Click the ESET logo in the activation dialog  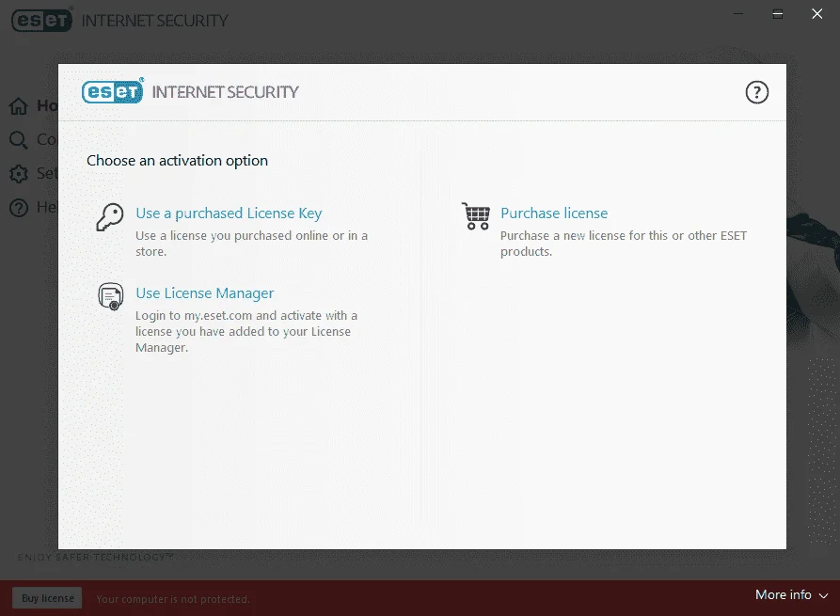click(x=113, y=91)
